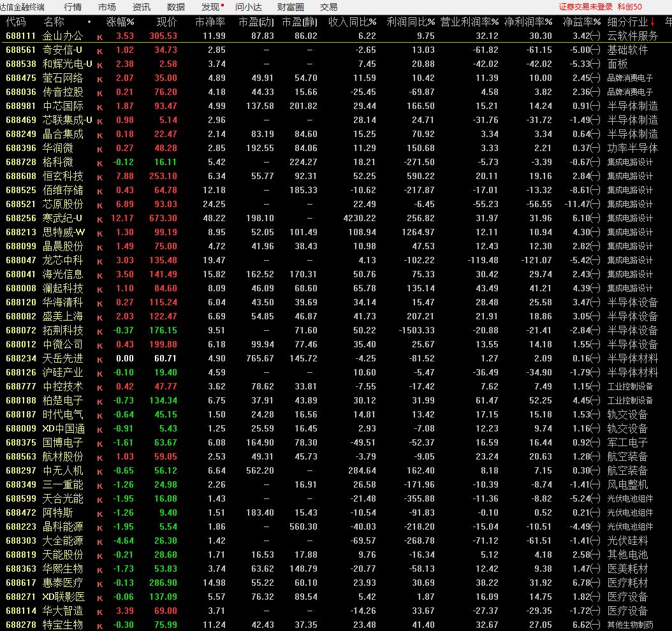Click the 证券交易未登录 login link
Screen dimensions: 672x631
click(585, 7)
